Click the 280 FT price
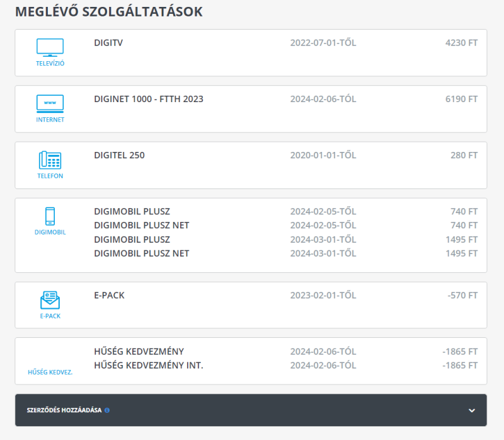 (464, 155)
